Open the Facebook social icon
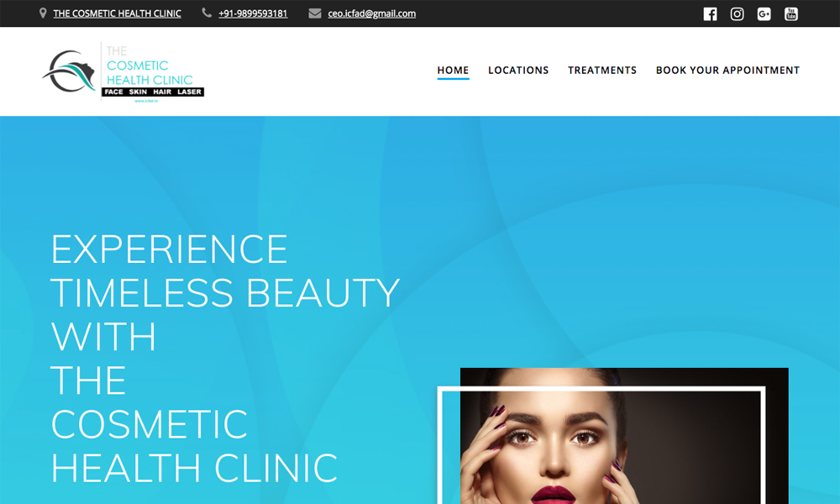The height and width of the screenshot is (504, 840). pyautogui.click(x=710, y=14)
